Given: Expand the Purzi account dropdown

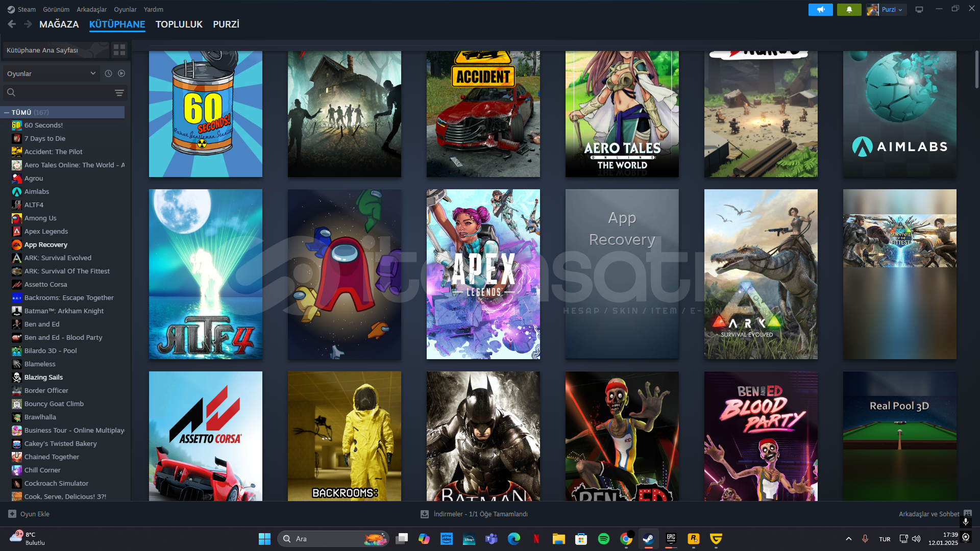Looking at the screenshot, I should pyautogui.click(x=891, y=9).
